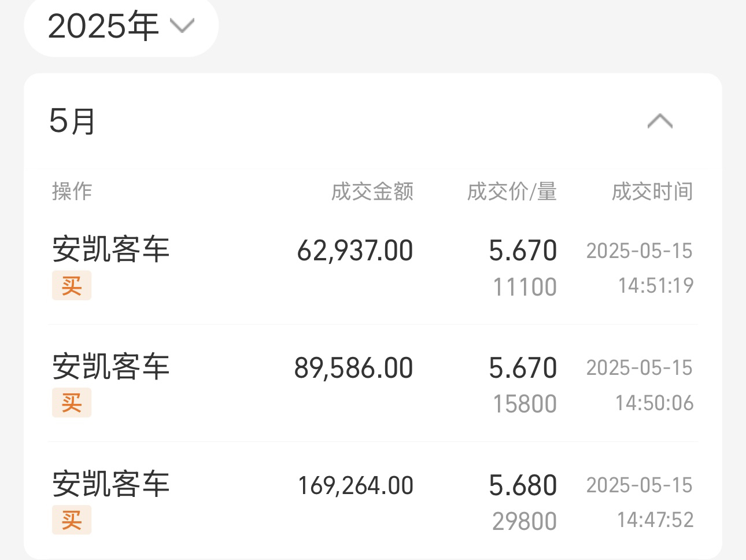
Task: Open the 2025年 year dropdown
Action: click(121, 27)
